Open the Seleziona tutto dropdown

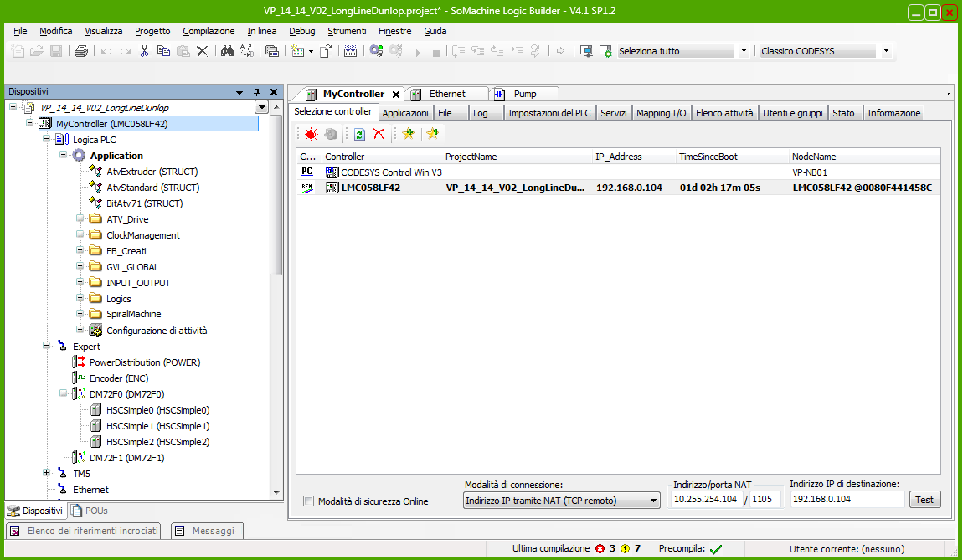(x=744, y=51)
